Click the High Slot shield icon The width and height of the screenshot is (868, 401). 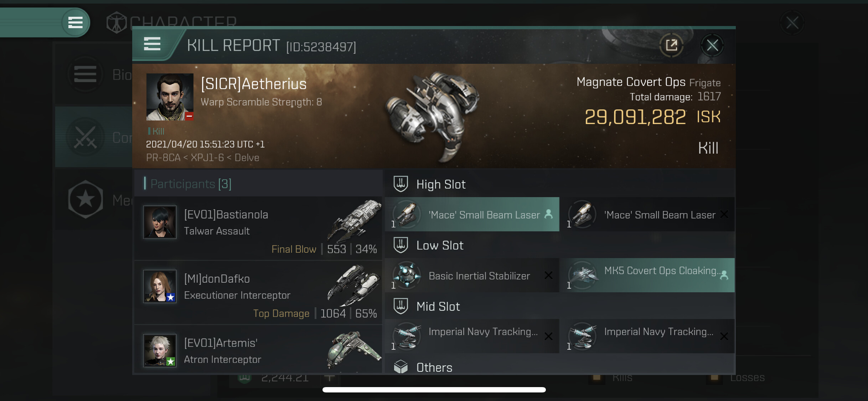pos(401,184)
